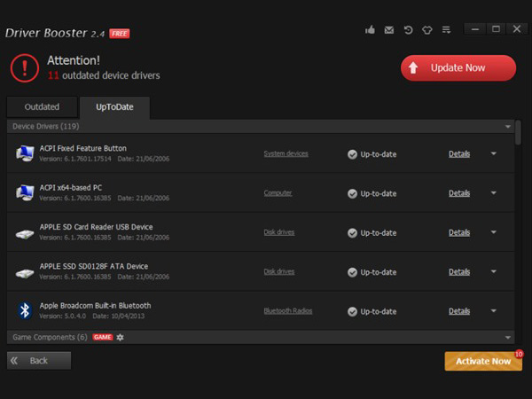Click '11 outdated device drivers' text
The height and width of the screenshot is (399, 532).
click(x=104, y=75)
